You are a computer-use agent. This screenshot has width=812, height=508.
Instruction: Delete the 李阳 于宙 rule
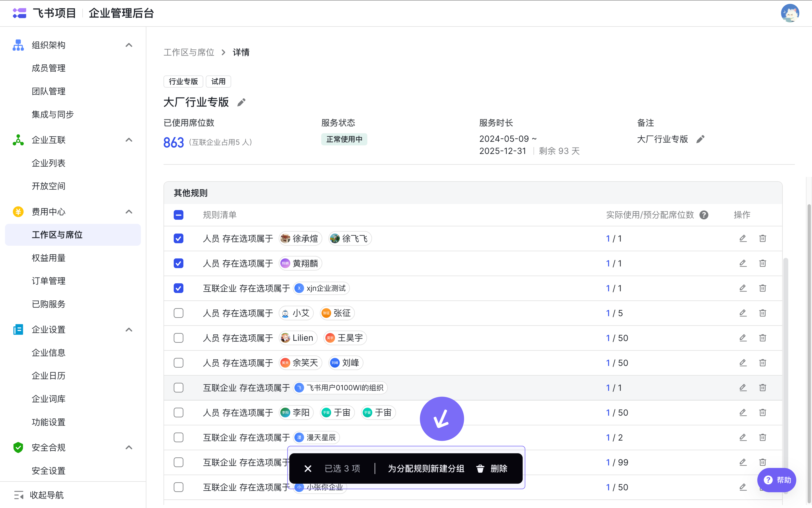pos(763,413)
